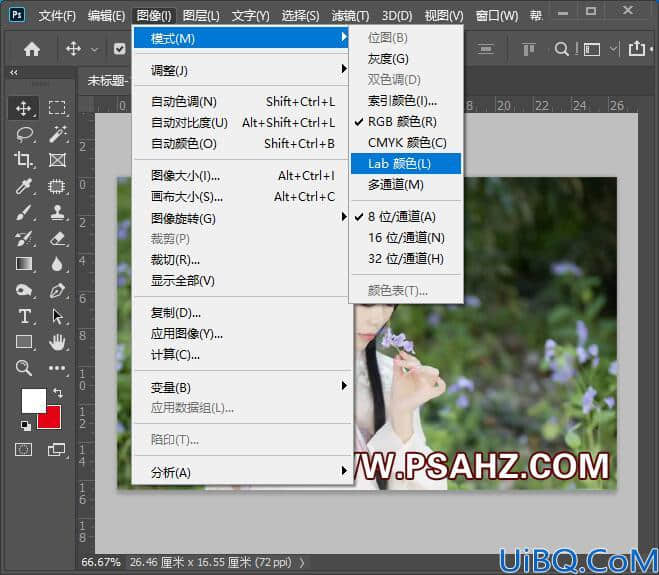Open the 图层(L) menu

point(201,16)
